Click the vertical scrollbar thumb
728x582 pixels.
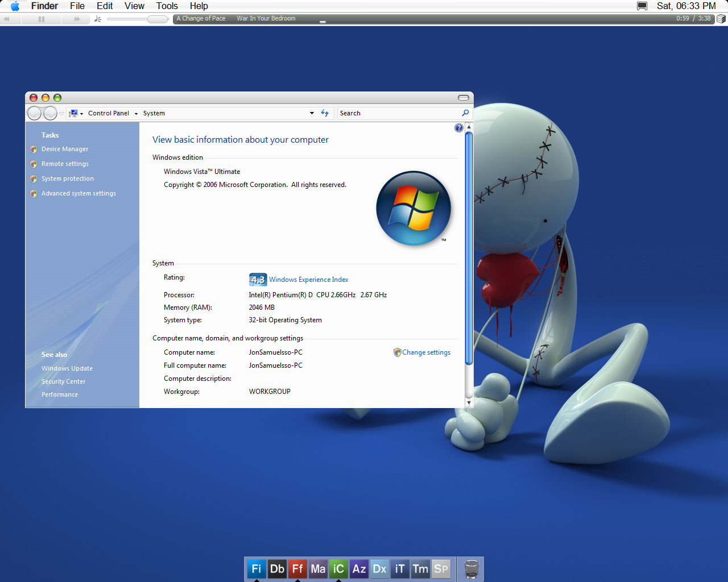[469, 248]
